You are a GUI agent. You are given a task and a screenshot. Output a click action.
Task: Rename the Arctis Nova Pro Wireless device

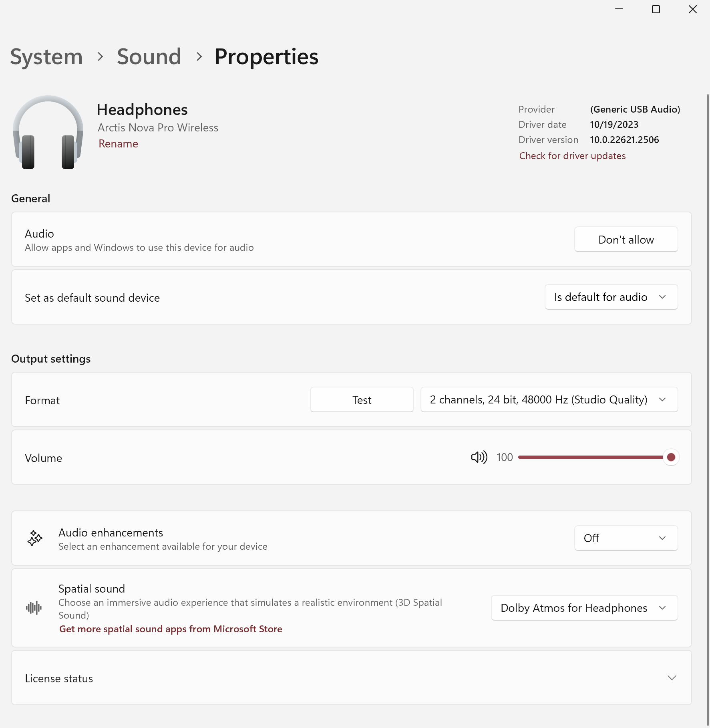pyautogui.click(x=118, y=143)
